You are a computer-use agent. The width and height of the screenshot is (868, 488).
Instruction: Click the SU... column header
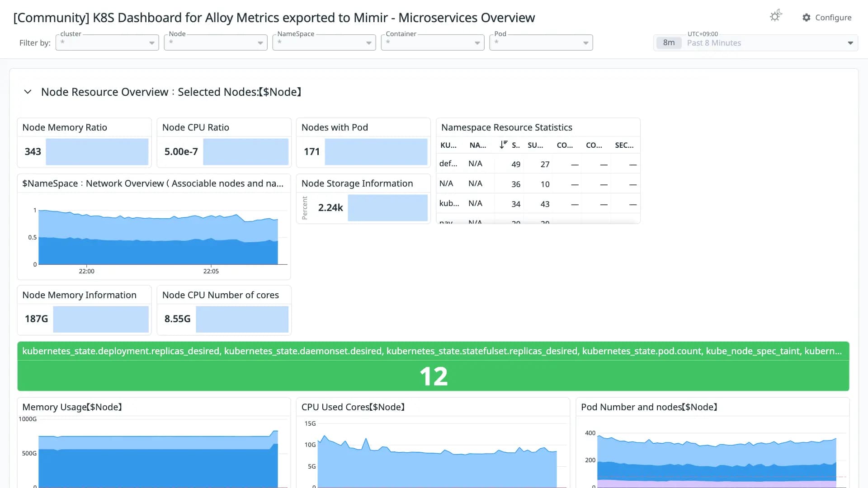click(535, 145)
